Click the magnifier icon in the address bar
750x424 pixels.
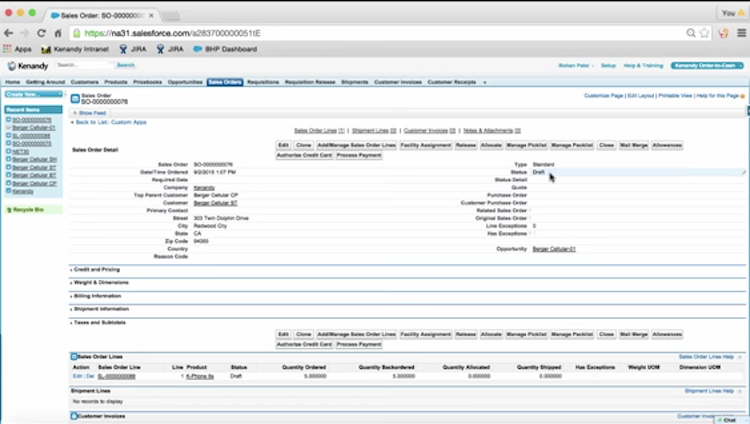click(691, 33)
